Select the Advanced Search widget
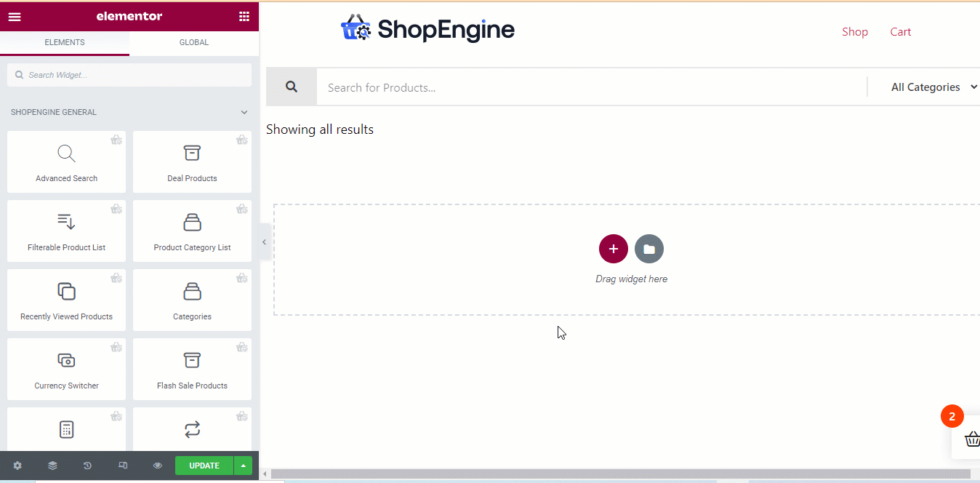The image size is (980, 483). point(66,162)
